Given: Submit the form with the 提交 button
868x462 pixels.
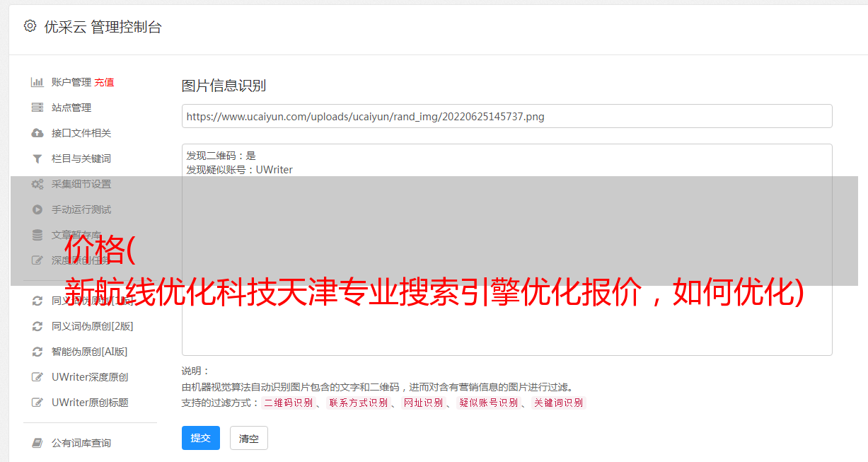Looking at the screenshot, I should pyautogui.click(x=201, y=438).
